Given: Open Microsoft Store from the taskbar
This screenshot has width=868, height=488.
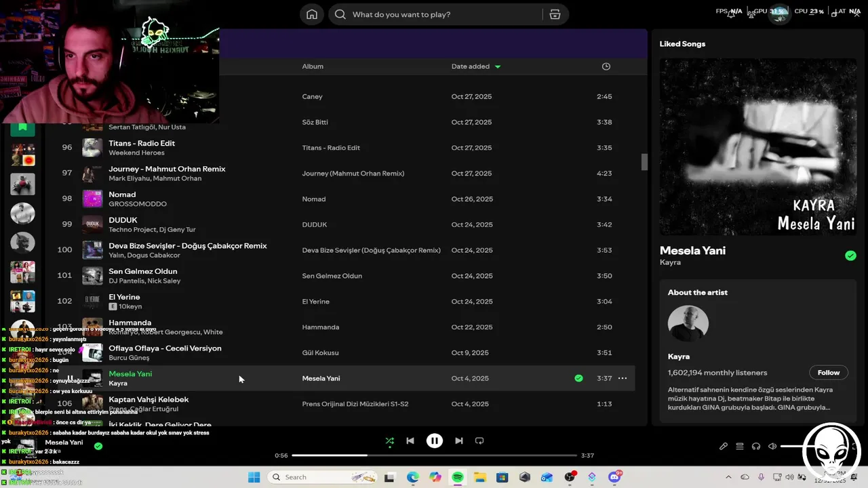Looking at the screenshot, I should pyautogui.click(x=502, y=477).
